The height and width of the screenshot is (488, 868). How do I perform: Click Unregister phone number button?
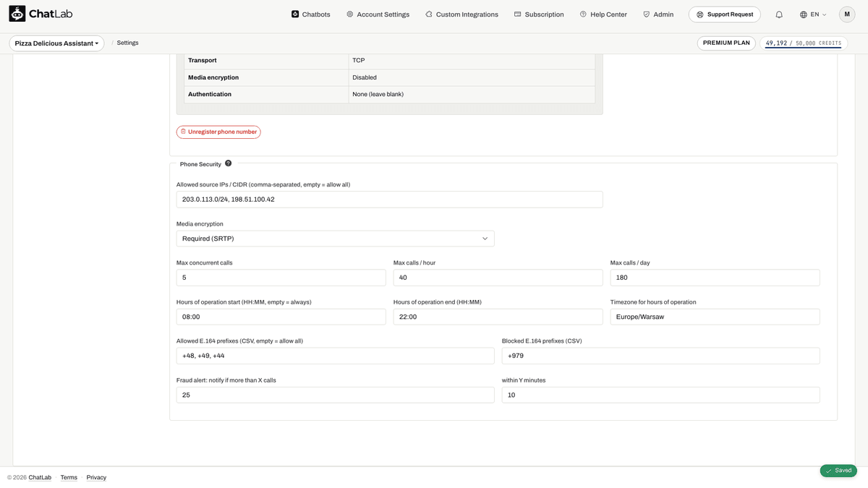coord(218,132)
